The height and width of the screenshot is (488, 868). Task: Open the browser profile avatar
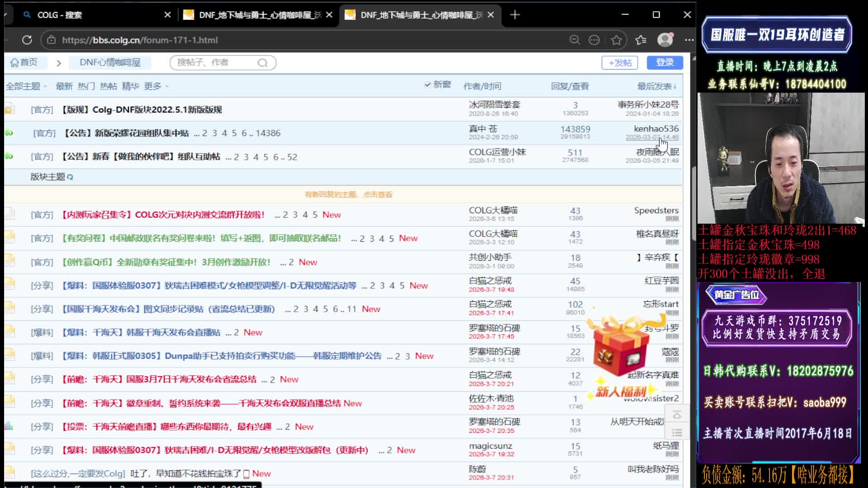pos(665,40)
